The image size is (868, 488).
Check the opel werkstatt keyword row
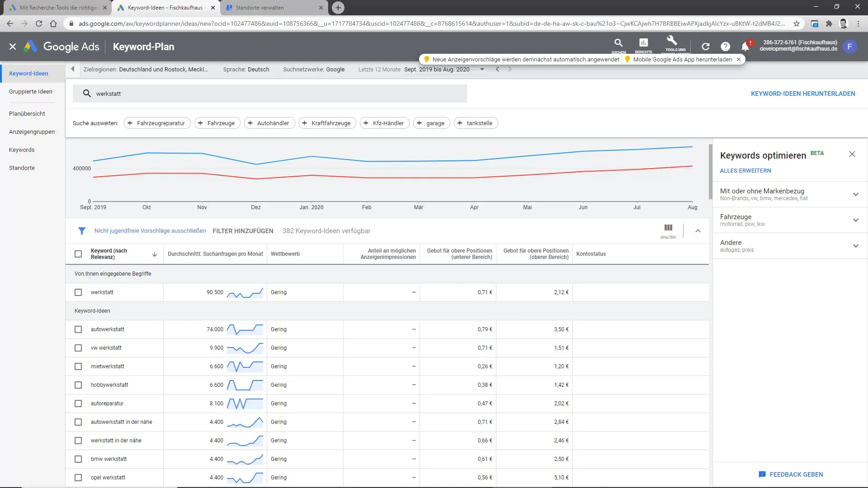78,478
